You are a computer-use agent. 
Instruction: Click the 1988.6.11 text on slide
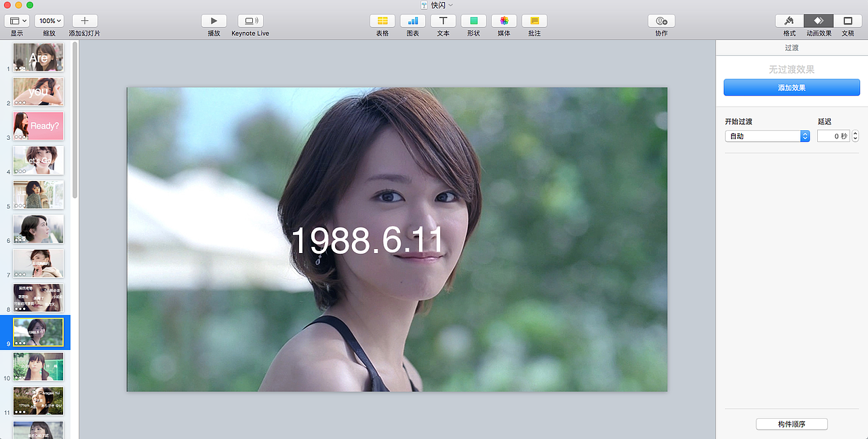(x=368, y=240)
